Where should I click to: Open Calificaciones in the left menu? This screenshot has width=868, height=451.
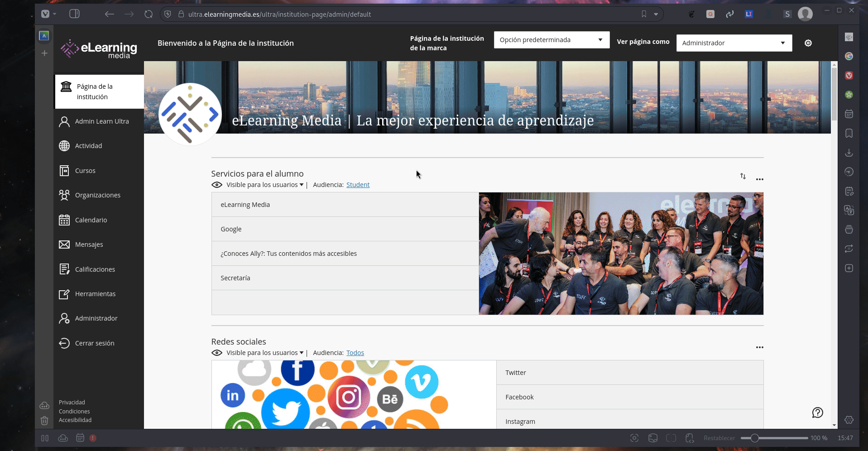point(99,269)
